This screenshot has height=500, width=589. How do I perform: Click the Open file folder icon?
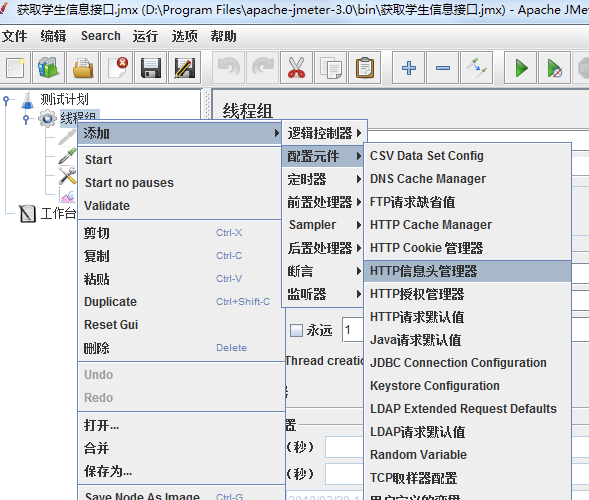click(83, 68)
